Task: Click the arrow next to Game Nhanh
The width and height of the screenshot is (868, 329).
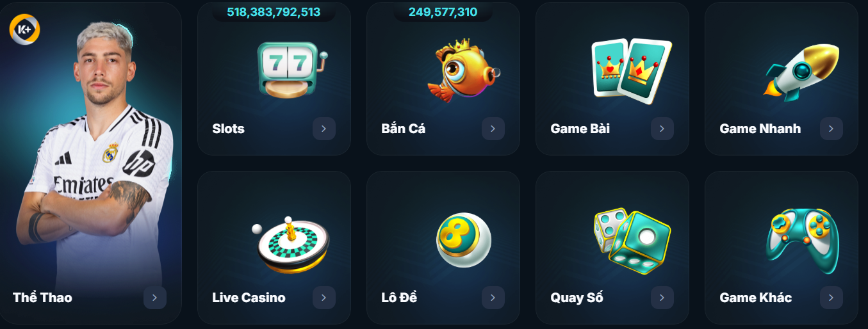Action: [x=831, y=129]
